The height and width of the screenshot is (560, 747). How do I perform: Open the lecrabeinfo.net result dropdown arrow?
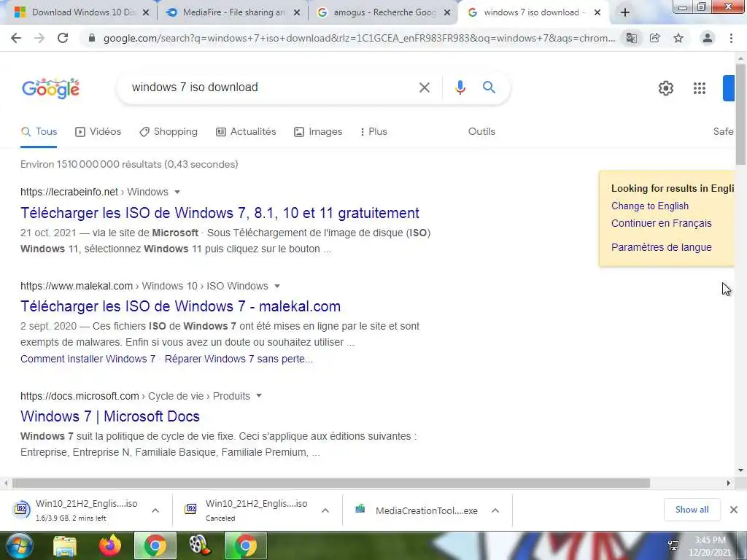(177, 192)
